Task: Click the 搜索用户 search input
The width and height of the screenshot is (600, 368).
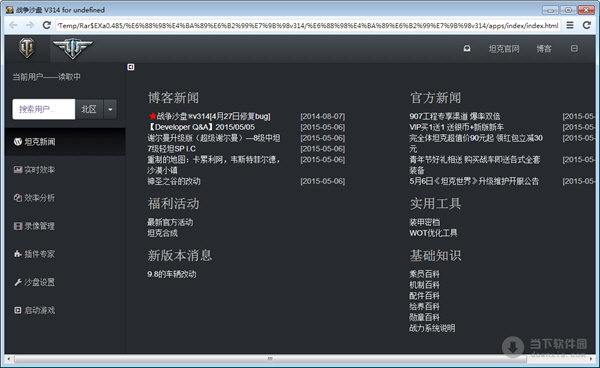Action: tap(44, 109)
